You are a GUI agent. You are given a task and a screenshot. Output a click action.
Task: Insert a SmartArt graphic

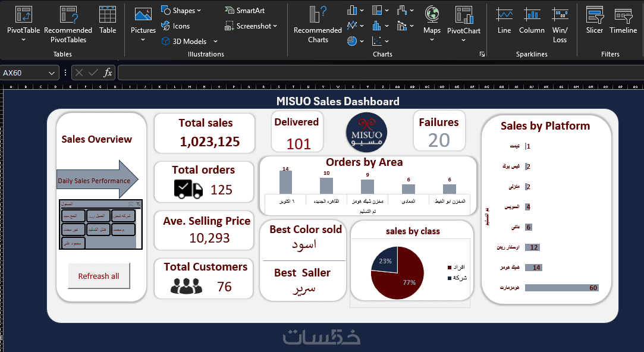(x=245, y=10)
